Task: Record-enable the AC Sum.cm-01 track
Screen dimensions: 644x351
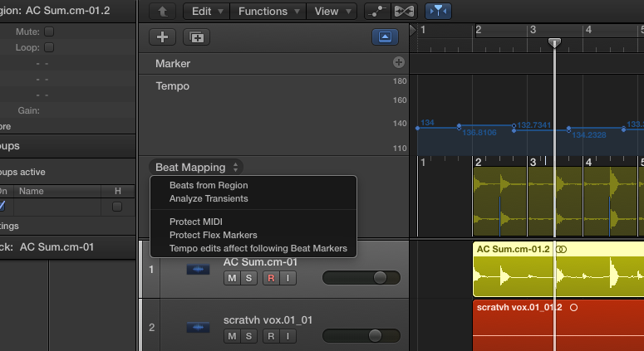Action: [271, 278]
